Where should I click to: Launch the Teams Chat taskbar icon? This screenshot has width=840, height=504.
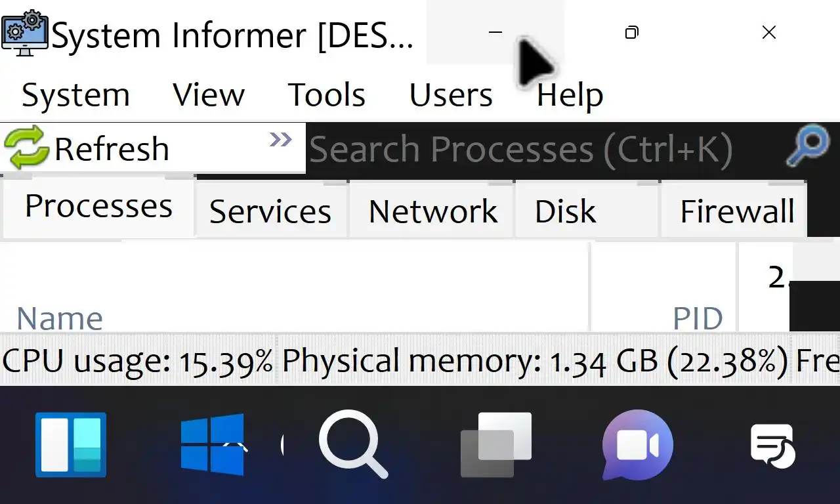click(x=637, y=444)
